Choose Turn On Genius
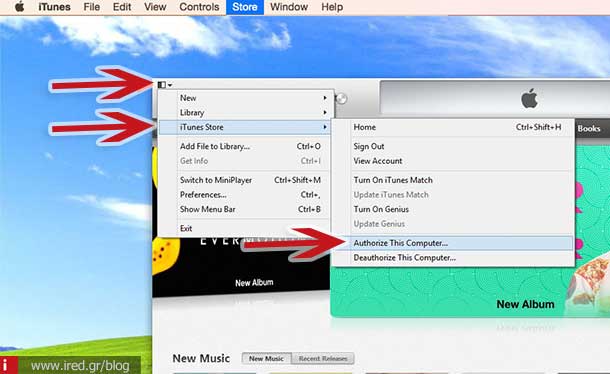The image size is (610, 374). pos(453,209)
